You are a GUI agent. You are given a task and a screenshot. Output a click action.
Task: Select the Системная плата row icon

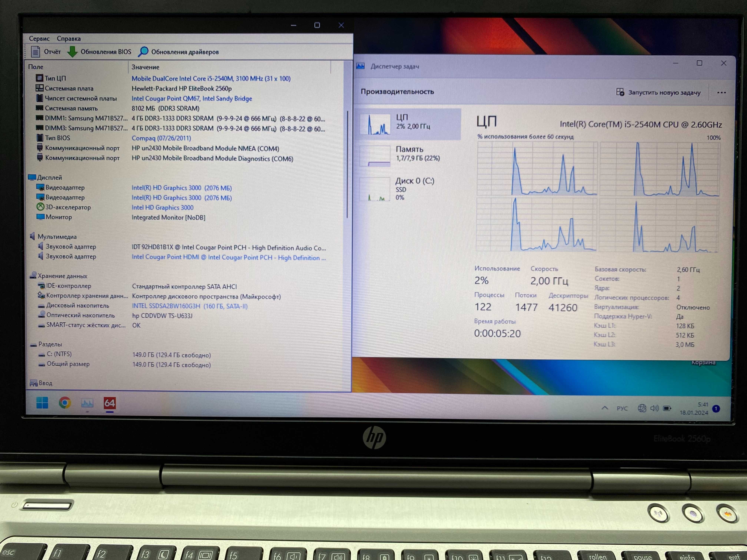(39, 88)
